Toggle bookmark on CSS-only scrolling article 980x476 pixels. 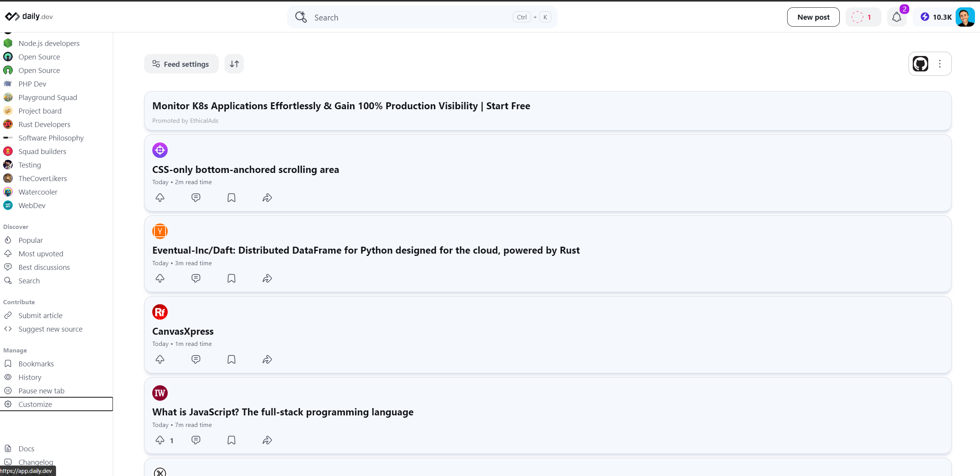click(231, 197)
